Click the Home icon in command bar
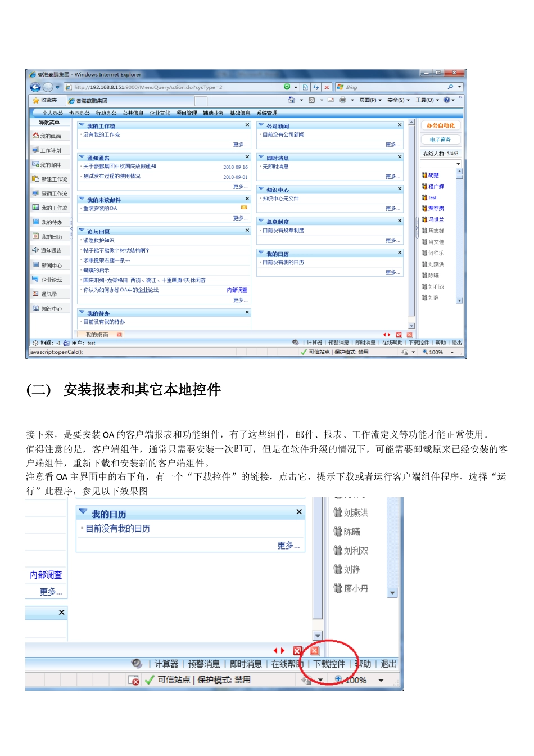Screen dimensions: 534x756 coord(292,100)
